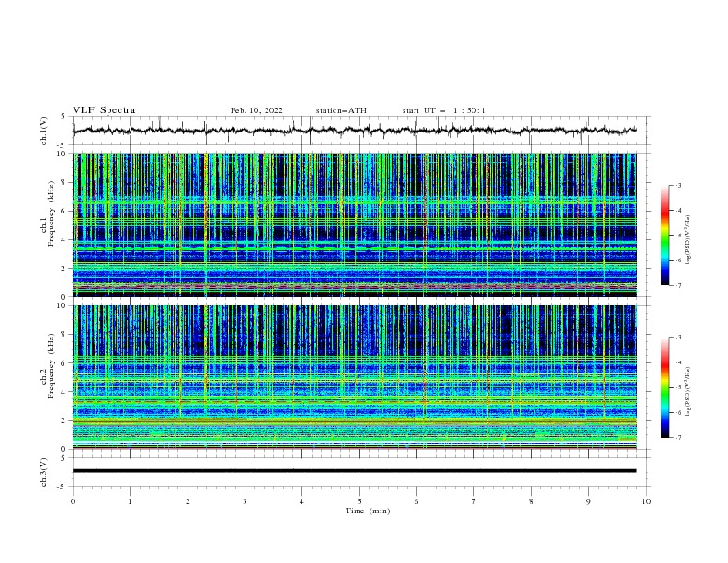The image size is (728, 563).
Task: Click the "-3" tick on ch.1 color bar
Action: 677,185
